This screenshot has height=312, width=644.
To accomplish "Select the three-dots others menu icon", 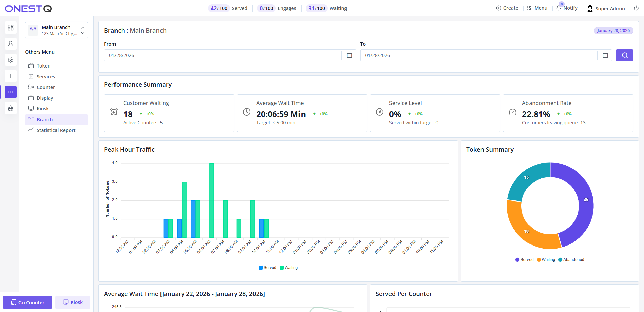I will 11,92.
